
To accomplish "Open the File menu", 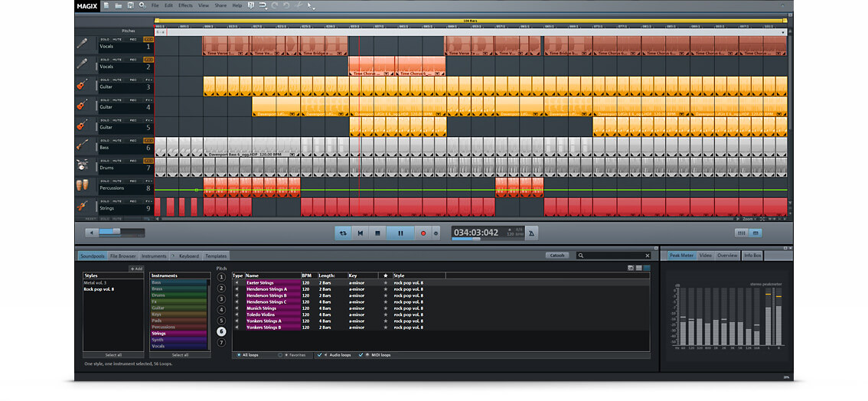I will pos(155,5).
